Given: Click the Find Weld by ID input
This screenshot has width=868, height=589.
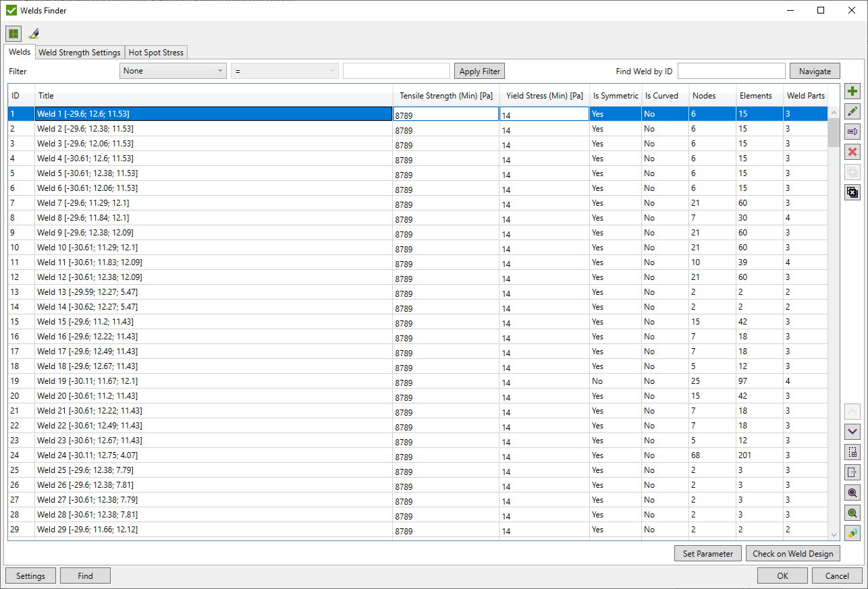Looking at the screenshot, I should [731, 71].
